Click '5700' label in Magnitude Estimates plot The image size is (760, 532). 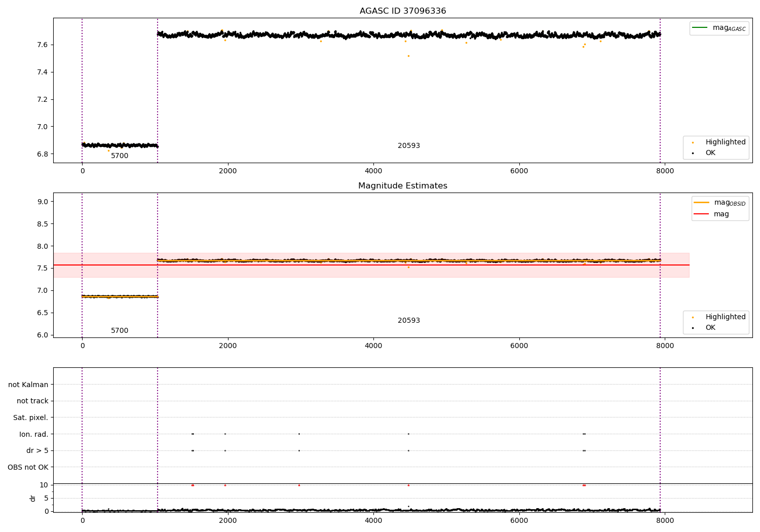point(120,331)
